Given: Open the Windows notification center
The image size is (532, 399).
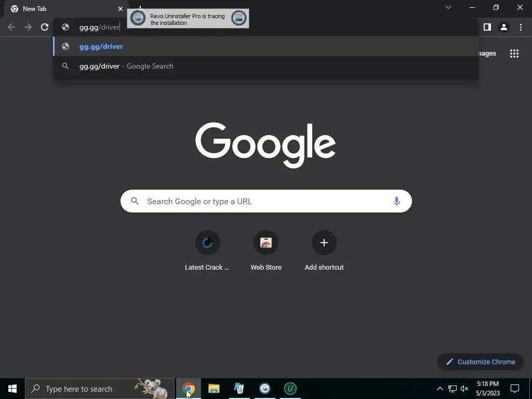Looking at the screenshot, I should click(515, 389).
